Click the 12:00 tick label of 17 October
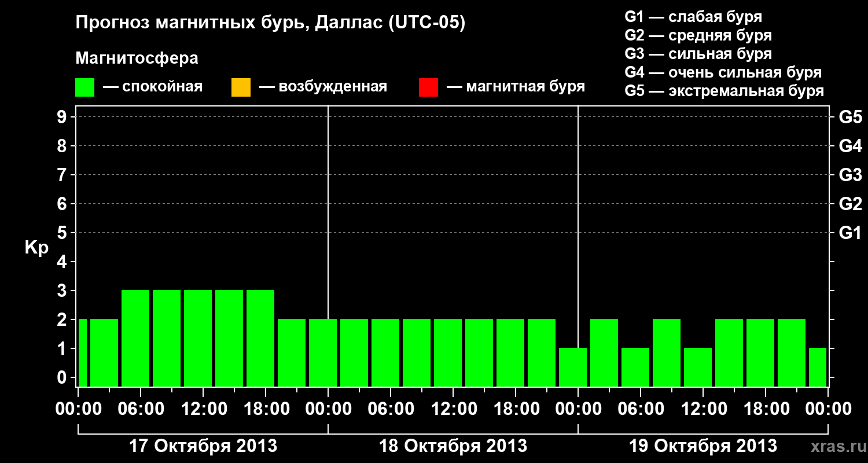The width and height of the screenshot is (868, 463). point(203,409)
